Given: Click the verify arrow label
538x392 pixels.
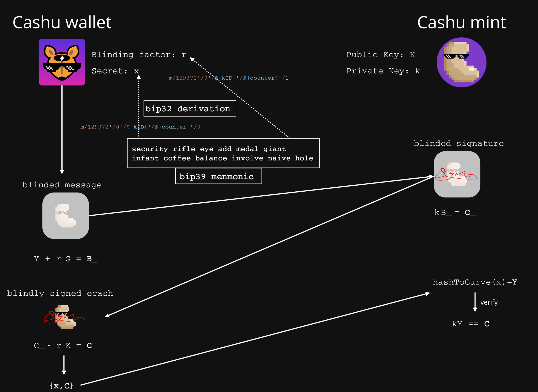Looking at the screenshot, I should click(489, 302).
